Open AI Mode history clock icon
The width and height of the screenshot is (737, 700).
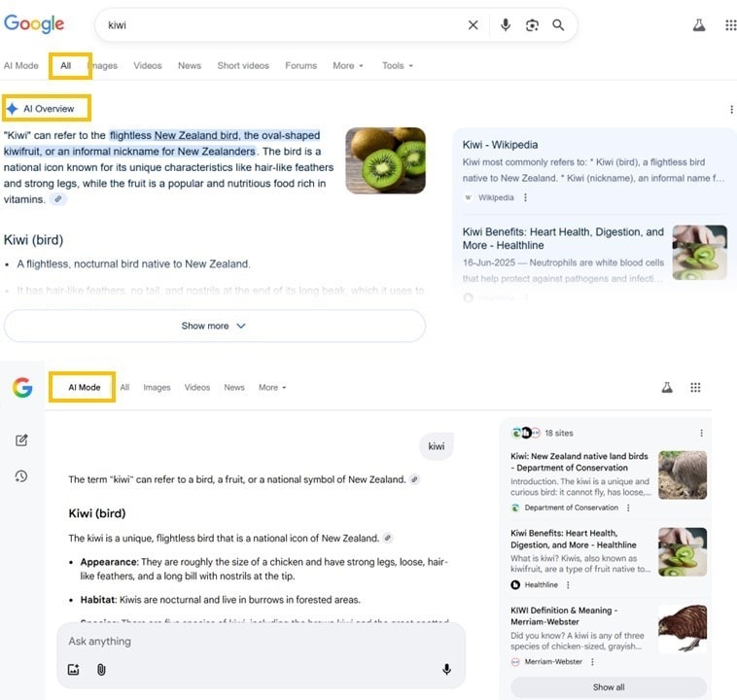click(x=21, y=475)
